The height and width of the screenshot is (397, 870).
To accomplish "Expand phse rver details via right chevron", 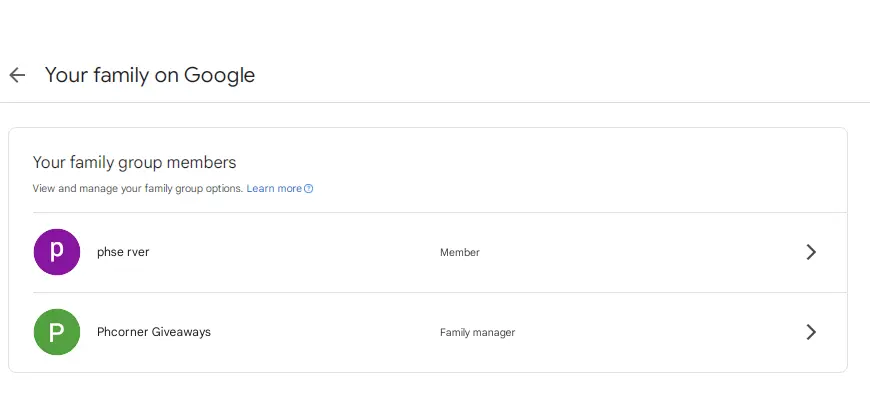I will pyautogui.click(x=811, y=252).
